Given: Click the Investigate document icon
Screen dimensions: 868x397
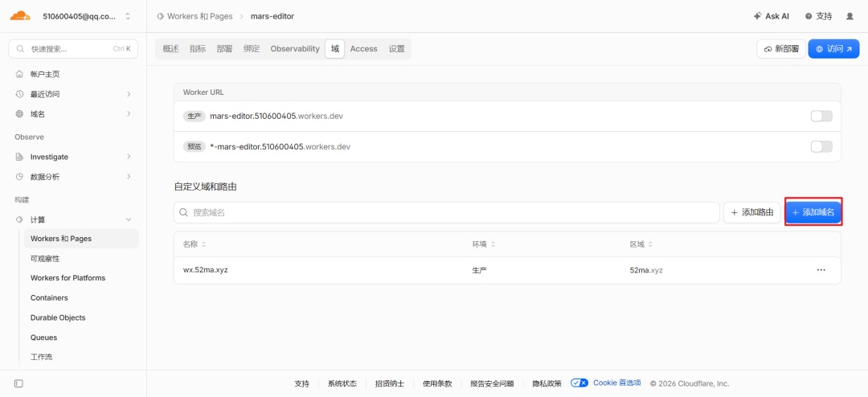Looking at the screenshot, I should coord(19,157).
